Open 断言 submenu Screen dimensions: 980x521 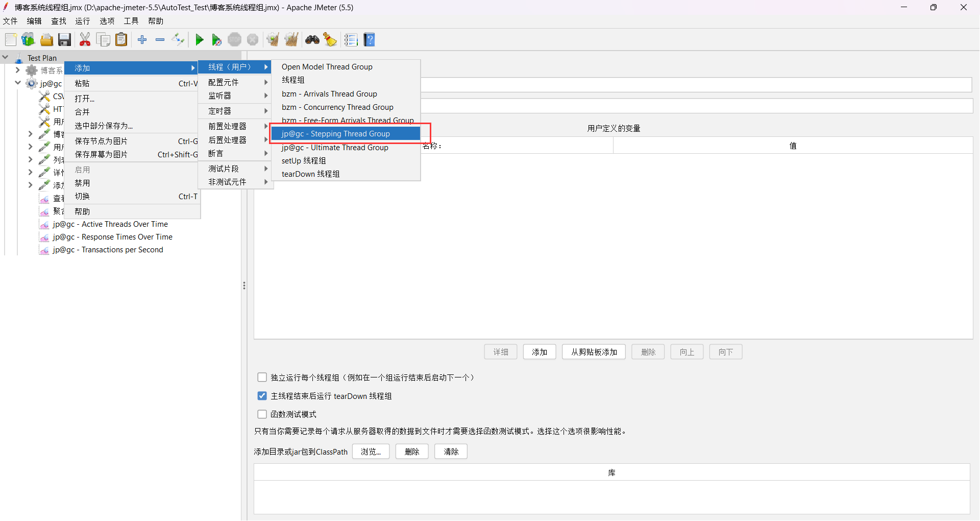235,153
